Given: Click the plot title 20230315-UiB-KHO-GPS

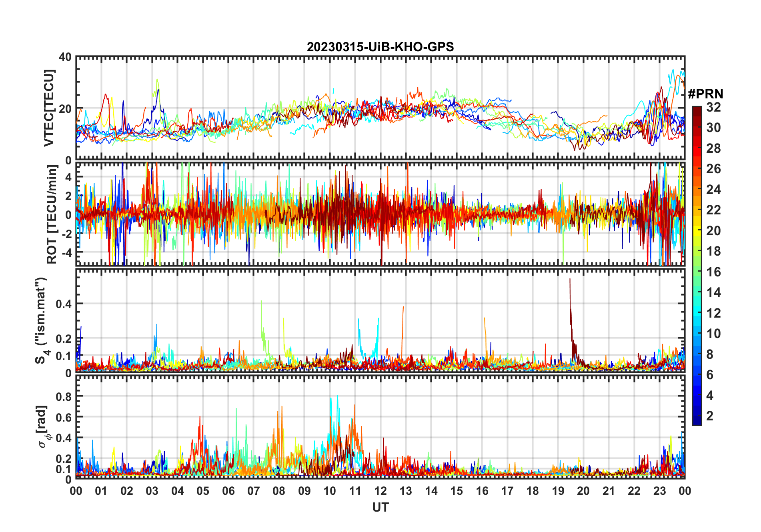Looking at the screenshot, I should tap(380, 47).
